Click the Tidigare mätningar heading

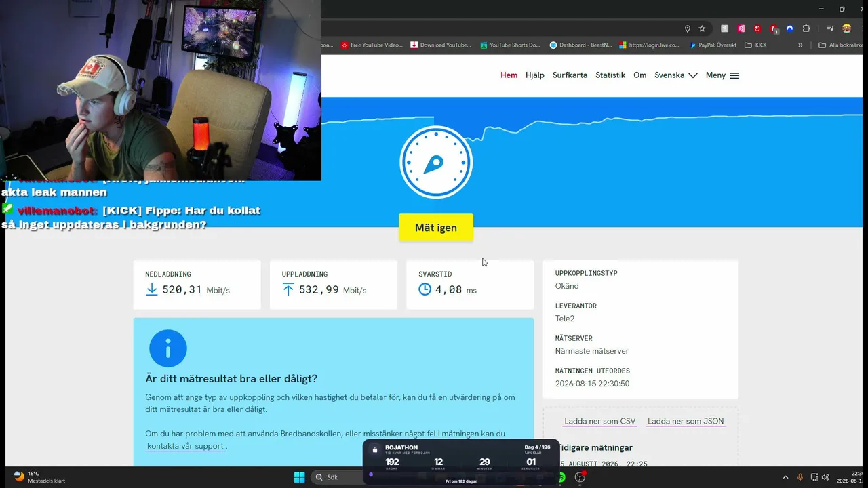pos(595,447)
